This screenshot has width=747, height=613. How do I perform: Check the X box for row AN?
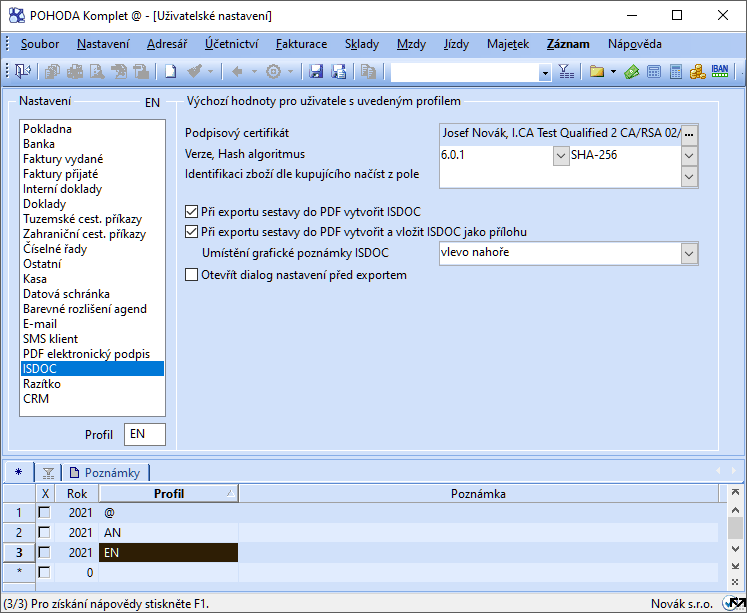click(x=44, y=533)
